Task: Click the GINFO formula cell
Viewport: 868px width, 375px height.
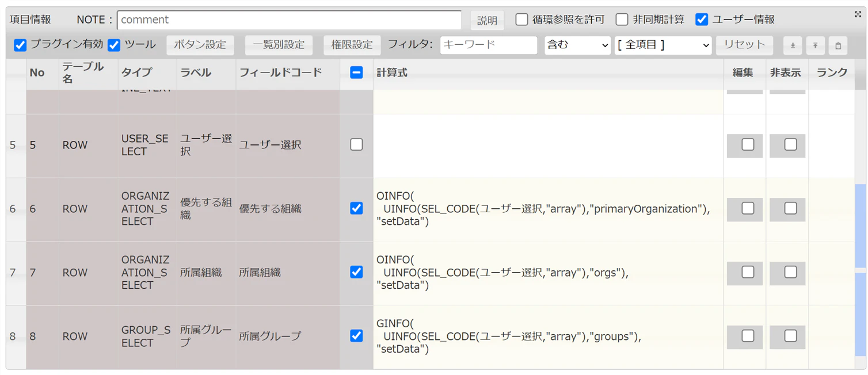Action: [x=548, y=337]
